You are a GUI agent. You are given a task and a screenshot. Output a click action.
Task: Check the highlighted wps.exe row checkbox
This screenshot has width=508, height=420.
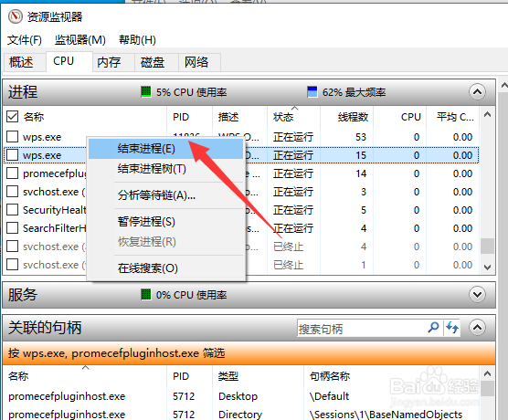tap(12, 155)
